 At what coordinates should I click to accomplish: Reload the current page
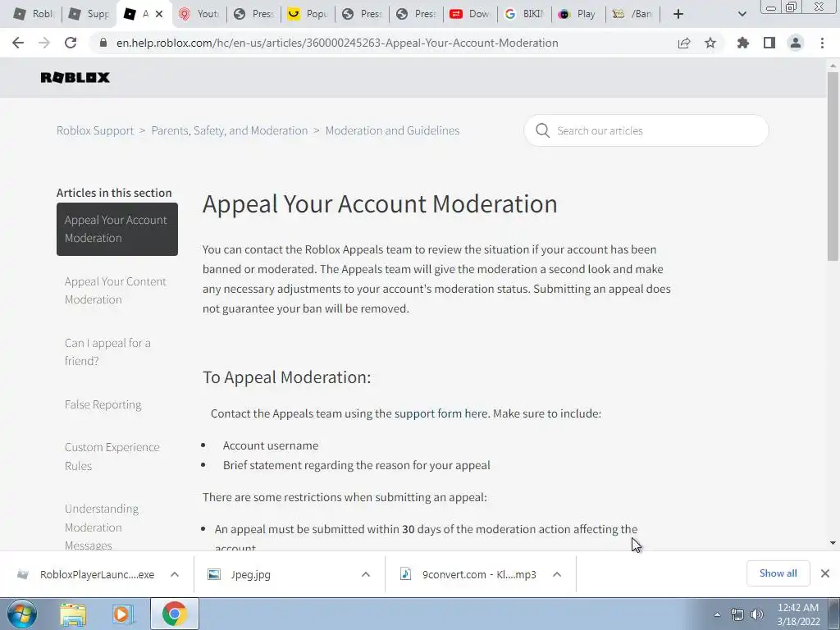[x=71, y=43]
